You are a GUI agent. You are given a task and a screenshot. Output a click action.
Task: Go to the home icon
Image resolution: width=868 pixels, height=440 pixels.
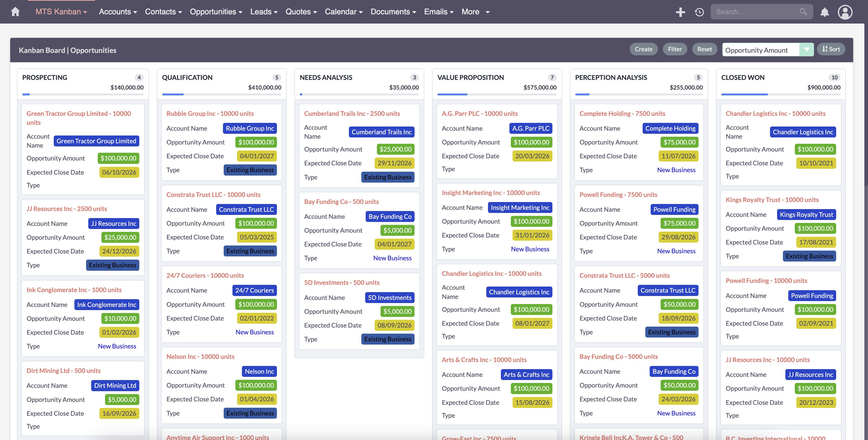pyautogui.click(x=15, y=12)
